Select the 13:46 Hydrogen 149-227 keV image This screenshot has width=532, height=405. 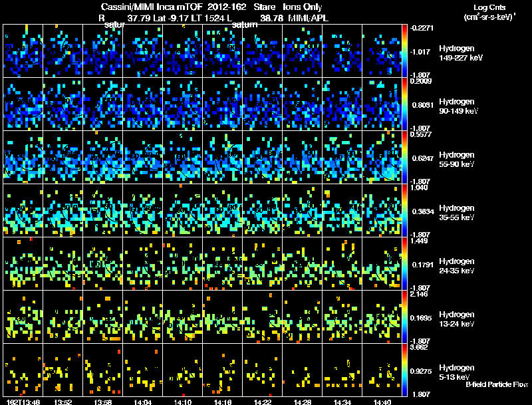tap(23, 51)
